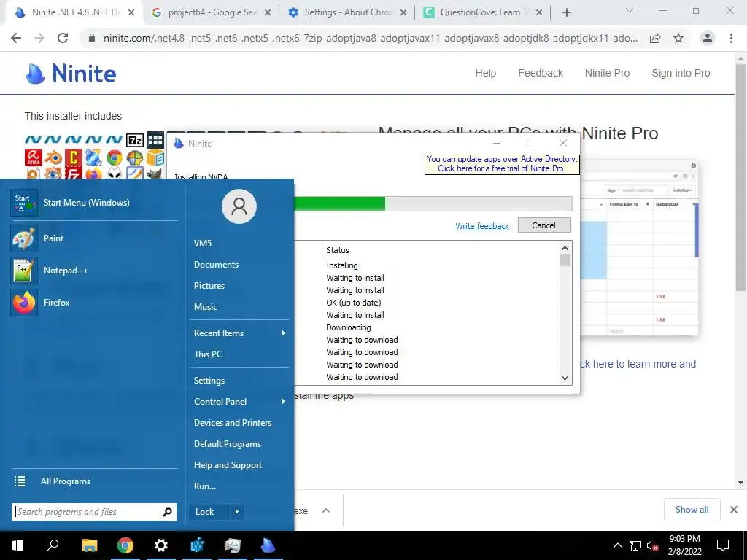Image resolution: width=747 pixels, height=560 pixels.
Task: Bookmark this page with the star icon
Action: tap(678, 38)
